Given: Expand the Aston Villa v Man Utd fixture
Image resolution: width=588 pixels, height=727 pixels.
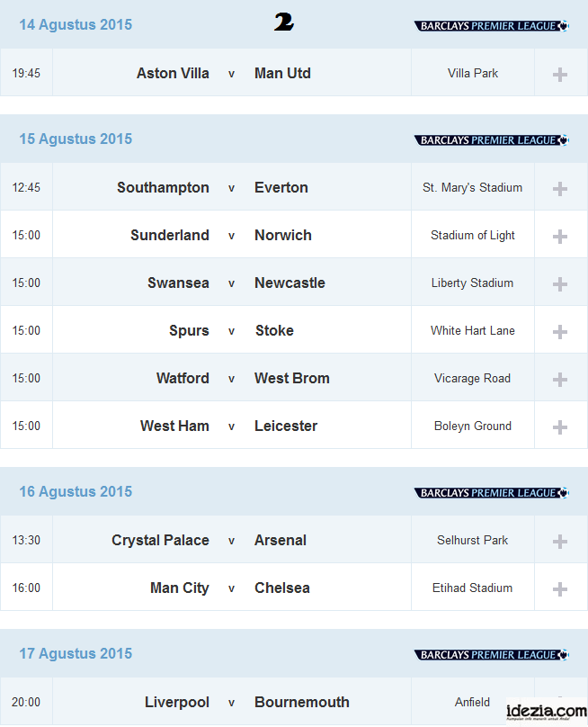Looking at the screenshot, I should pos(559,75).
